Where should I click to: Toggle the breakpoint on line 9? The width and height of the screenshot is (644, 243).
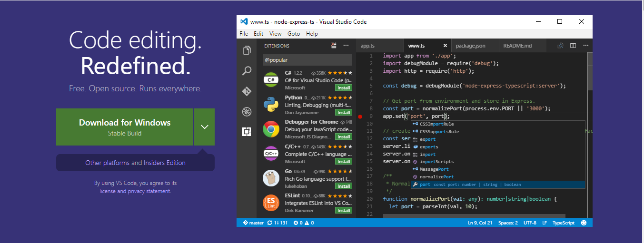[x=360, y=116]
